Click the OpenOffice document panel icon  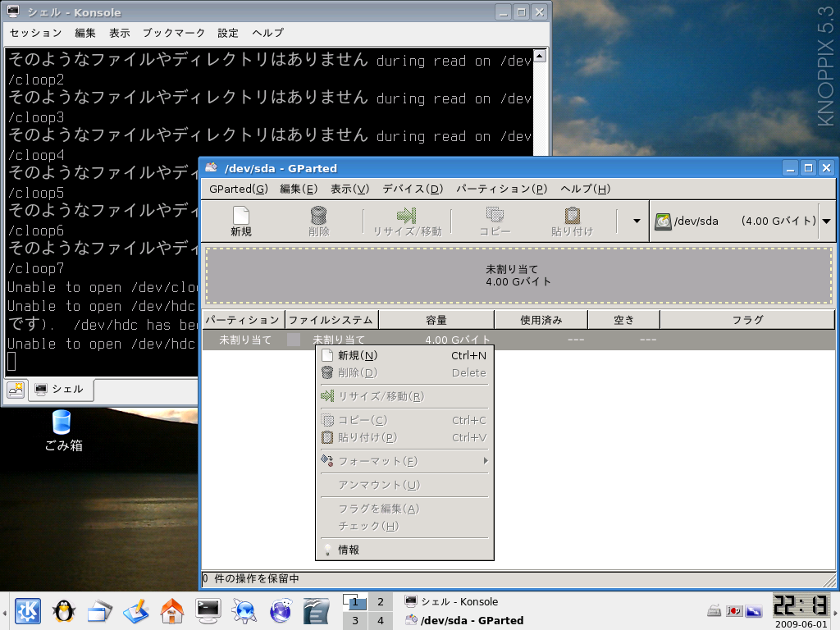click(316, 611)
